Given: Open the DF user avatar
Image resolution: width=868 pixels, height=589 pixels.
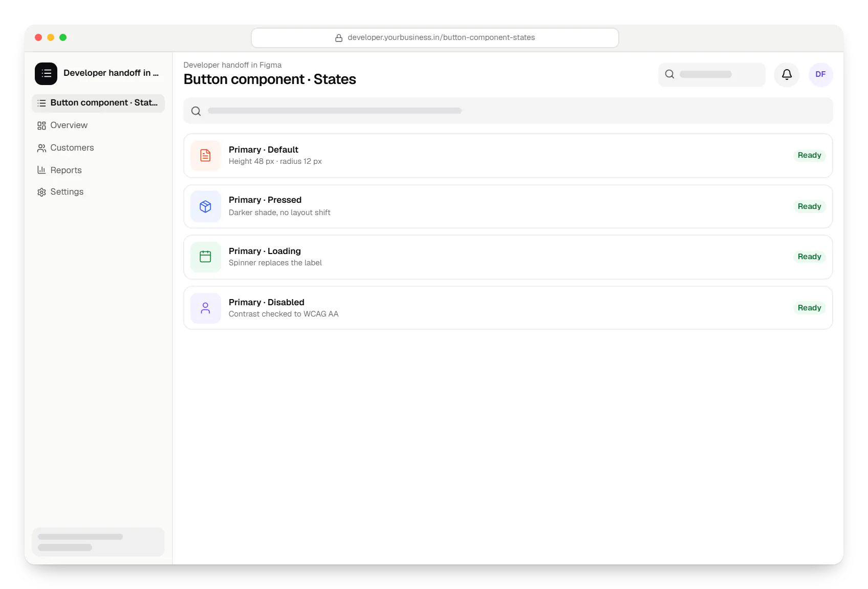Looking at the screenshot, I should click(x=820, y=75).
